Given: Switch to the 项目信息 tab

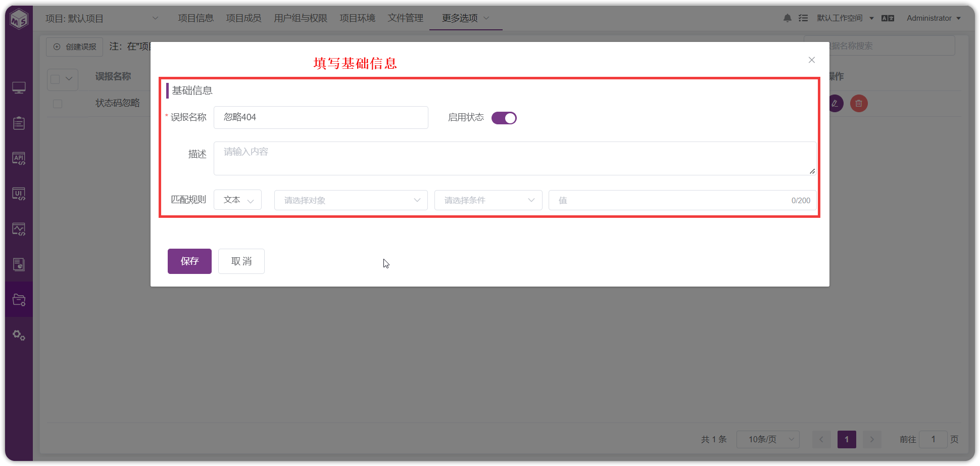Looking at the screenshot, I should pos(195,18).
